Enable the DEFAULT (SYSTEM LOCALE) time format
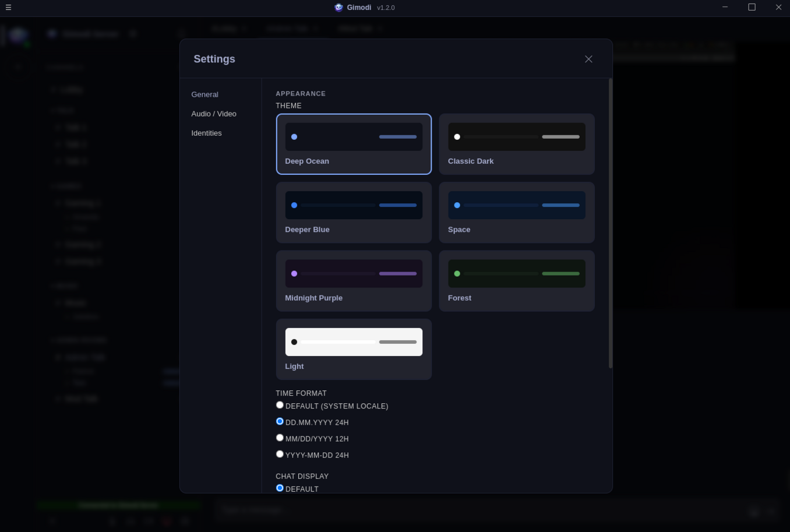 [x=280, y=404]
